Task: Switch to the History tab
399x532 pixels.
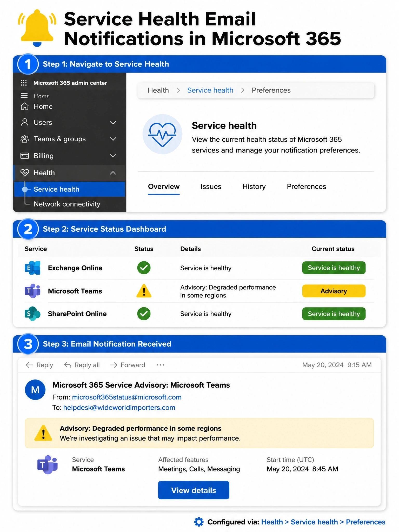Action: click(x=254, y=187)
